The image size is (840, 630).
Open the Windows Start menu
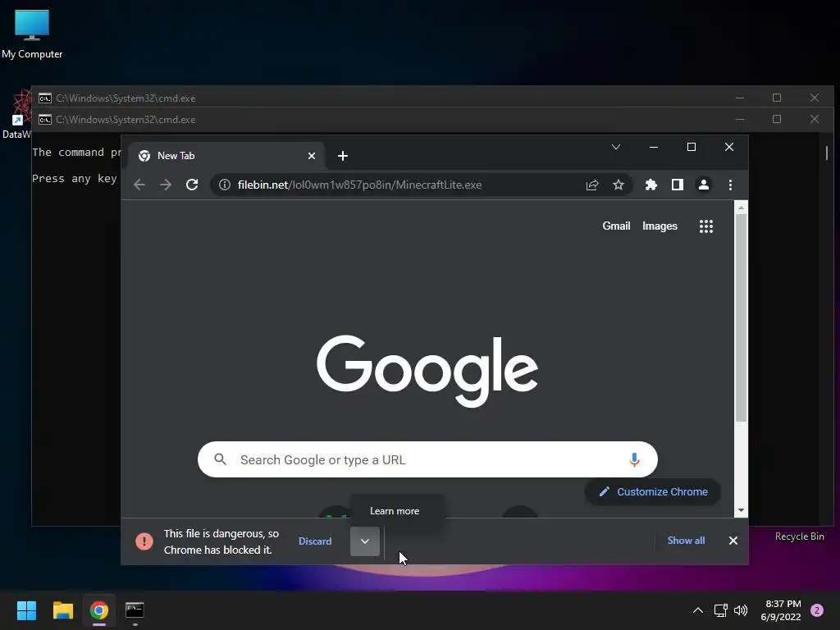(x=26, y=610)
